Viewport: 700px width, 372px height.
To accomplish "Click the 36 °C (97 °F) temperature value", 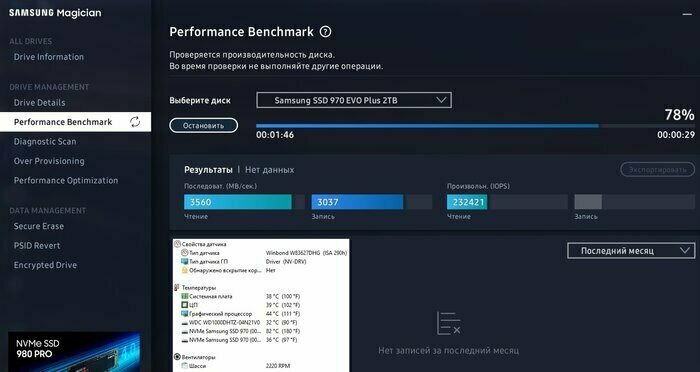I will (282, 340).
